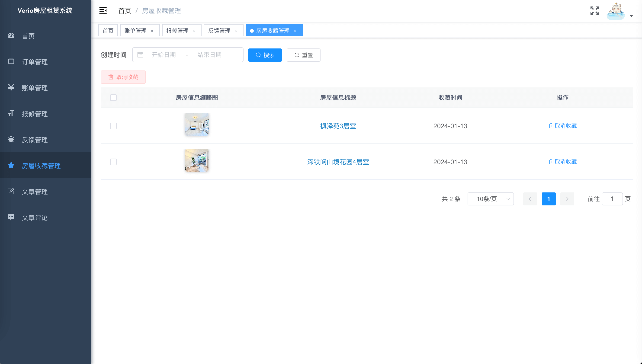Open the 开始日期 date range picker

[x=164, y=55]
